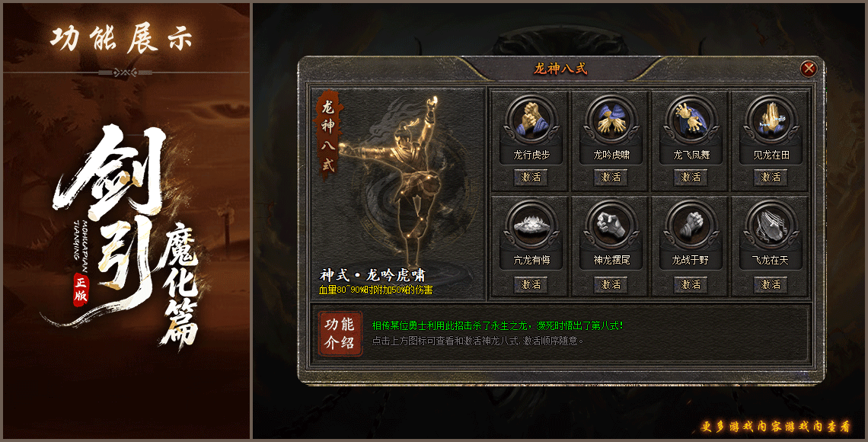
Task: Activate 见龙在田 with its 激活 button
Action: click(x=770, y=178)
